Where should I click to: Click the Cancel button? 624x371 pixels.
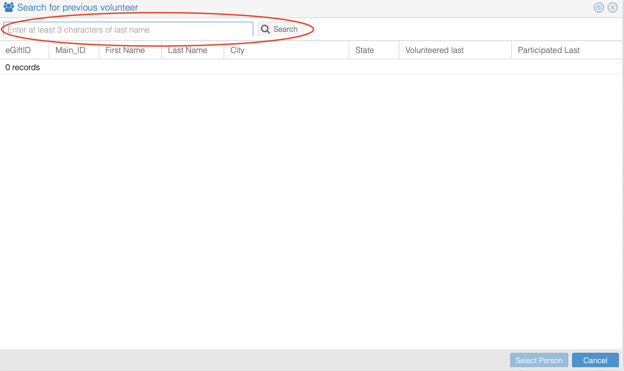click(x=595, y=360)
